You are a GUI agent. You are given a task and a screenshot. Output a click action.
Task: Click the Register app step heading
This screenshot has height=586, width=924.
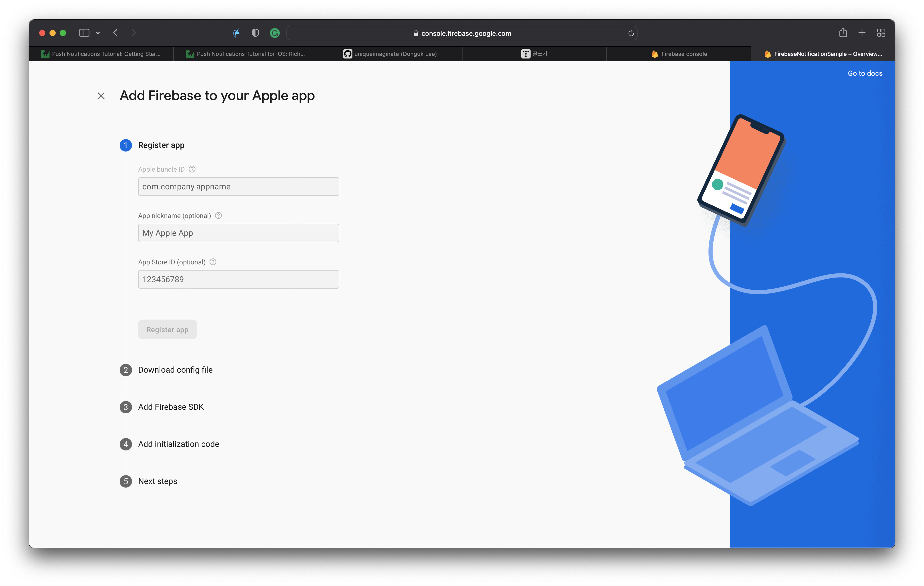161,145
